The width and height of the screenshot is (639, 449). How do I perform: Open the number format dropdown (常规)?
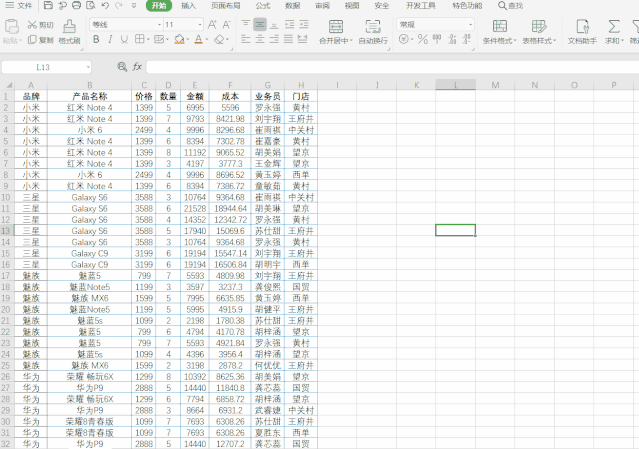pos(471,25)
